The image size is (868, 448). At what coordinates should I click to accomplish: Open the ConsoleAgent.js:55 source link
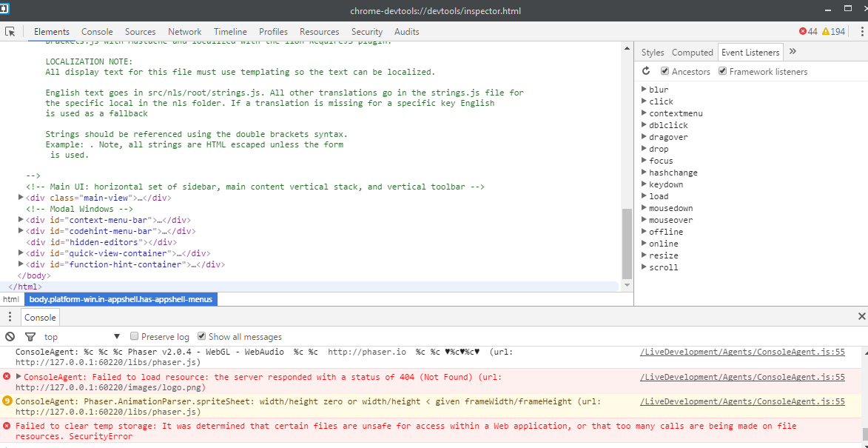point(742,352)
